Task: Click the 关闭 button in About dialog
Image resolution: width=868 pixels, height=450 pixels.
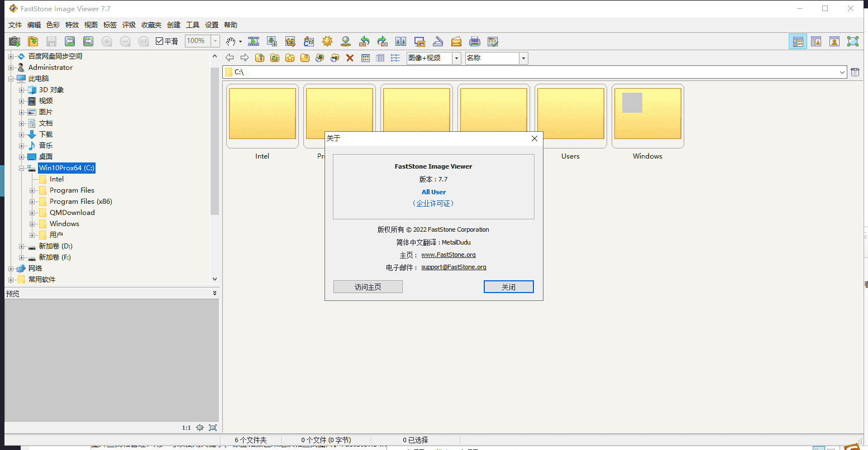Action: pos(508,287)
